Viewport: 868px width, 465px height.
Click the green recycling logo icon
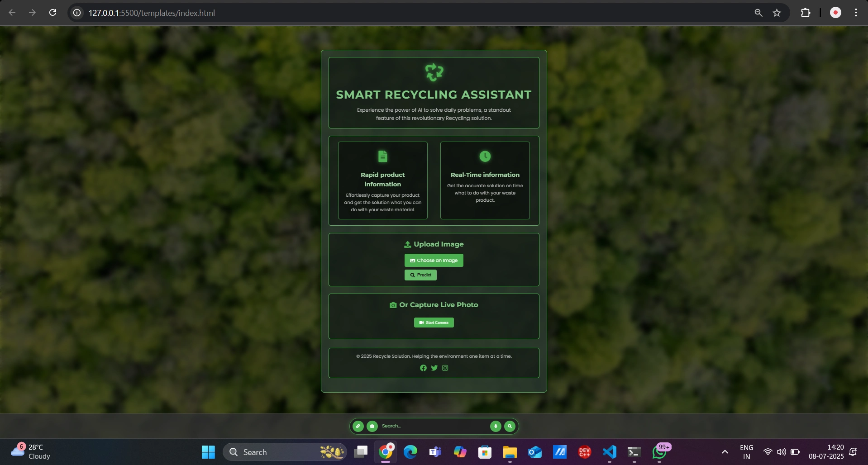434,72
